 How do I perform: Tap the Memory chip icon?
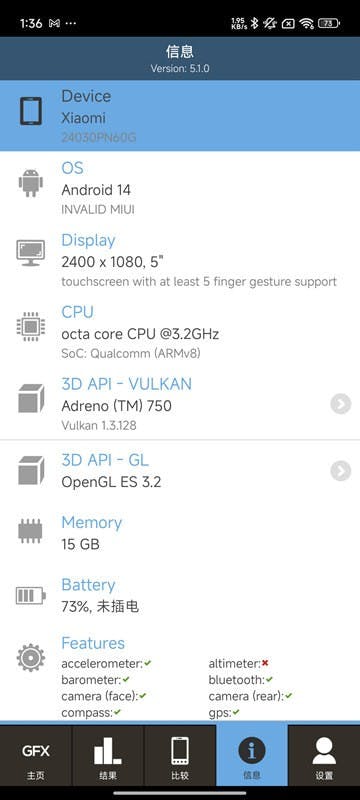[x=31, y=531]
